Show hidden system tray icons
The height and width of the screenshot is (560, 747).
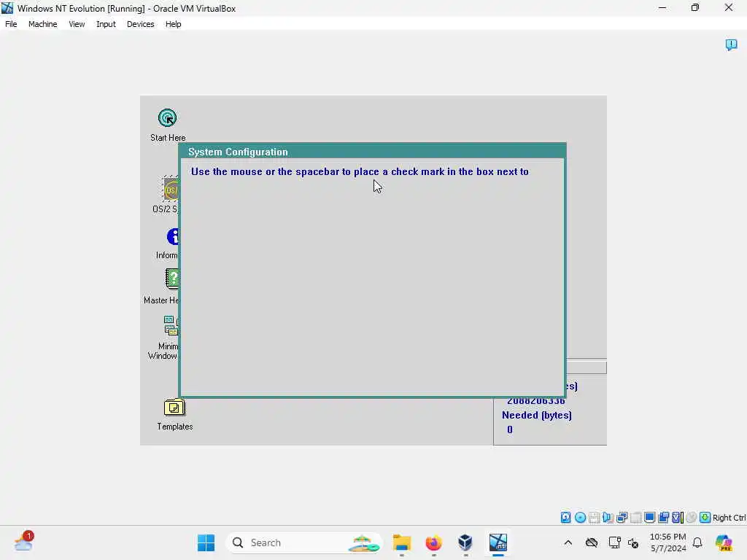pyautogui.click(x=568, y=542)
